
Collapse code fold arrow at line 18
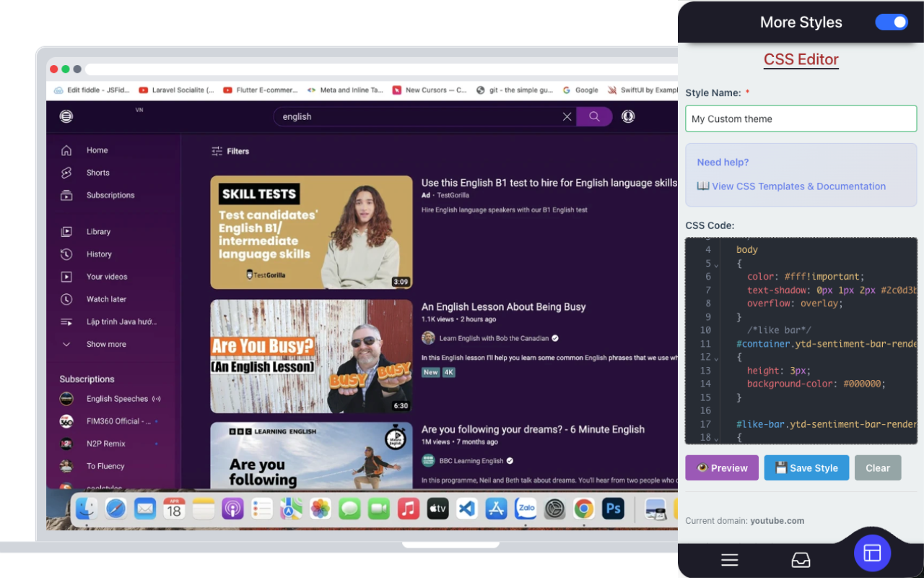(716, 438)
